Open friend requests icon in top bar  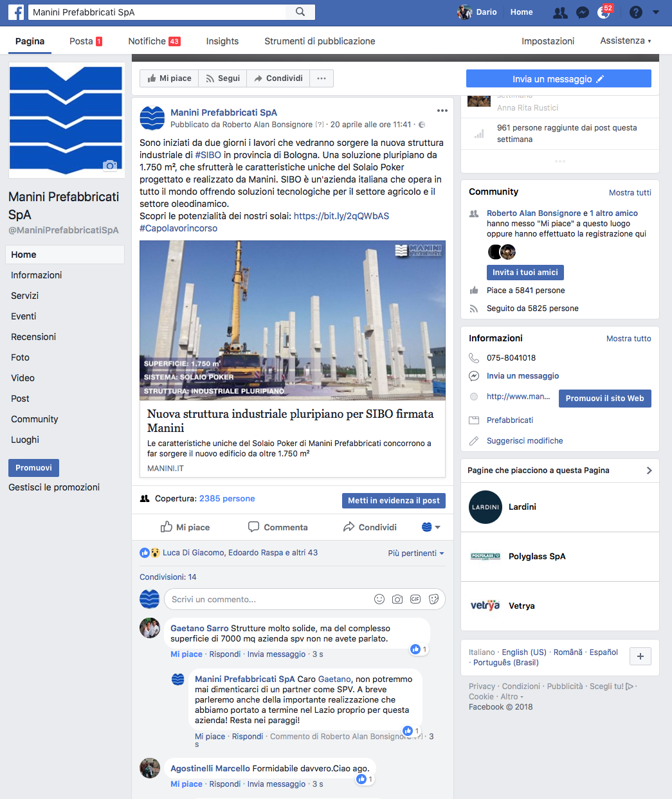[560, 12]
